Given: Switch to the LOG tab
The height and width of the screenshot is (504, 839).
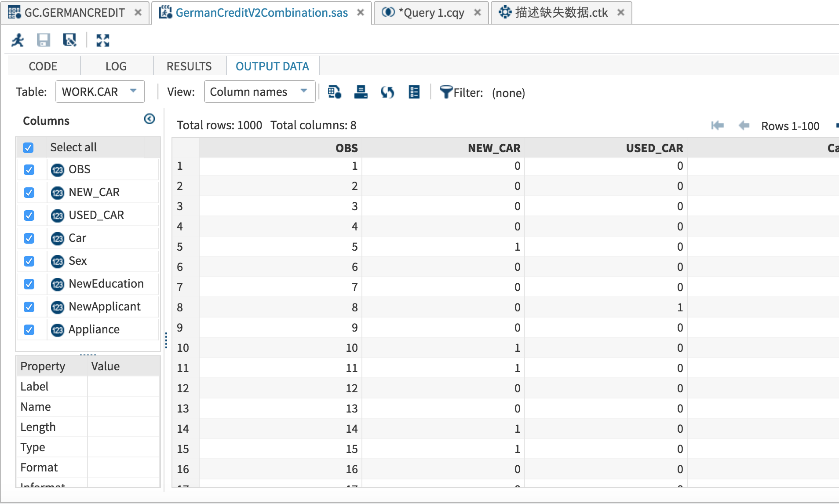Looking at the screenshot, I should coord(116,66).
